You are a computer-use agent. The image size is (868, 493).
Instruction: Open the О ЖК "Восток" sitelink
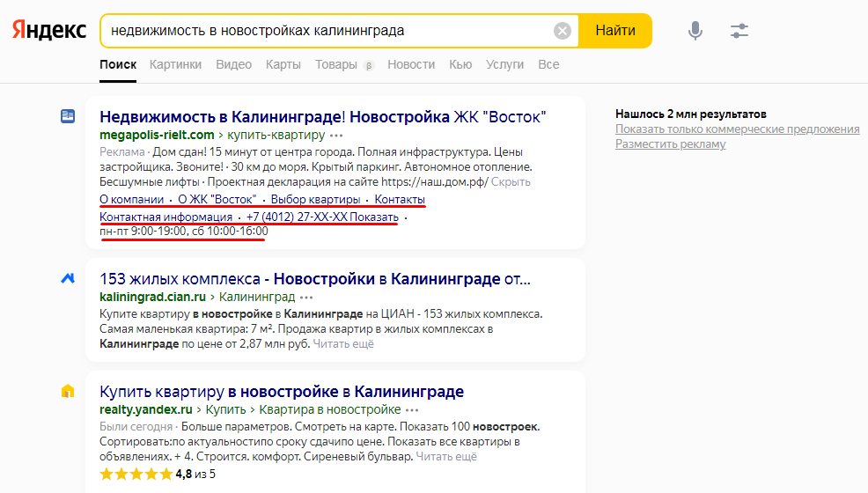217,199
